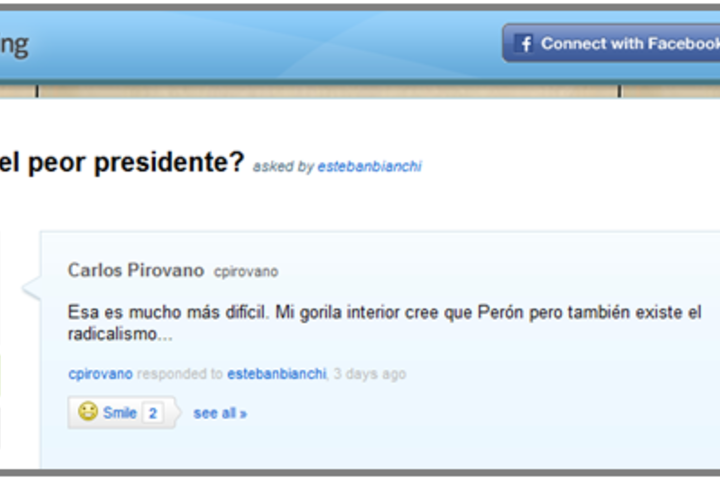720x480 pixels.
Task: Open estebanbianchi profile beside 'asked by'
Action: coord(369,166)
